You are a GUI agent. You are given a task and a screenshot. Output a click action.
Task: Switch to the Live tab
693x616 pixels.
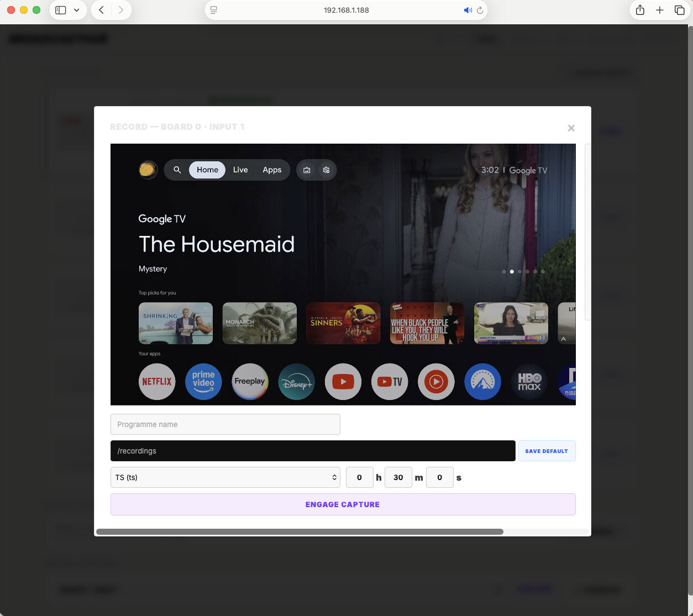pyautogui.click(x=240, y=170)
